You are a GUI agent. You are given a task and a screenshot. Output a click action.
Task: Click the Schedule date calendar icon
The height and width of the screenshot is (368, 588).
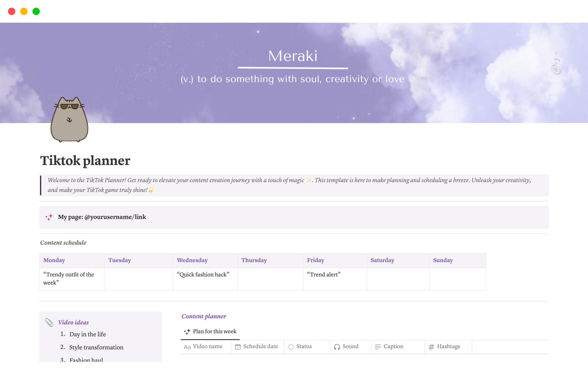tap(238, 346)
